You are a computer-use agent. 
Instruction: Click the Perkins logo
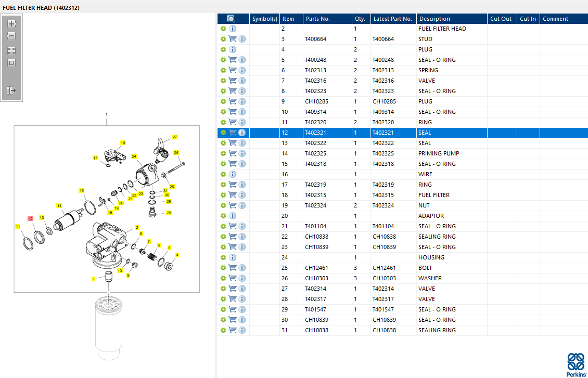(x=577, y=364)
